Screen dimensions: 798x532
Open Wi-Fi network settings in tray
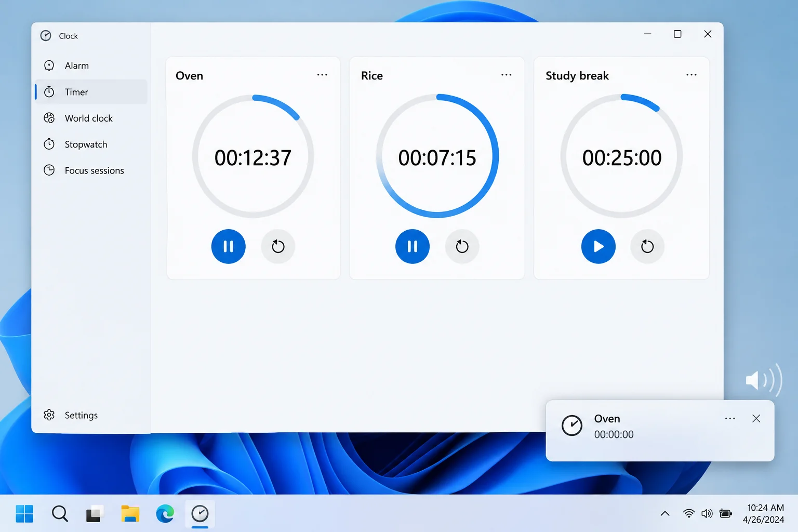(x=689, y=514)
